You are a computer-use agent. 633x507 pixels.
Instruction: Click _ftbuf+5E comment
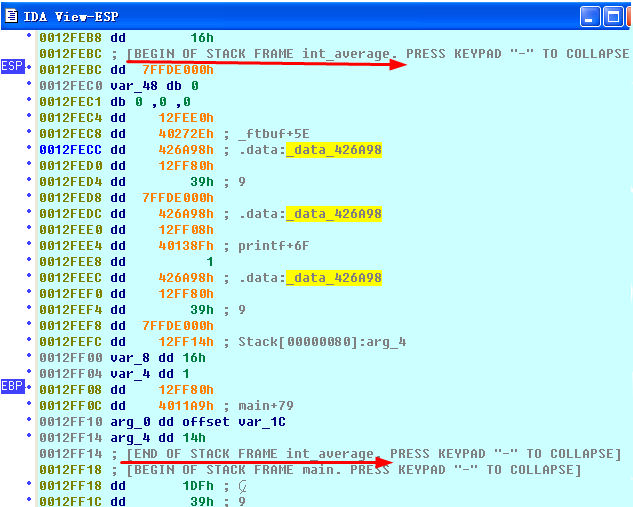[274, 134]
